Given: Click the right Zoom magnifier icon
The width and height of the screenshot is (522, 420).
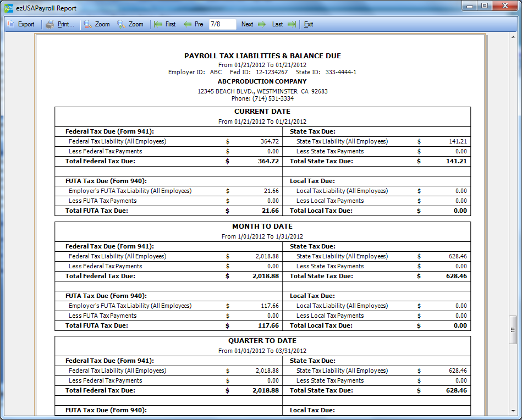Looking at the screenshot, I should [x=121, y=24].
